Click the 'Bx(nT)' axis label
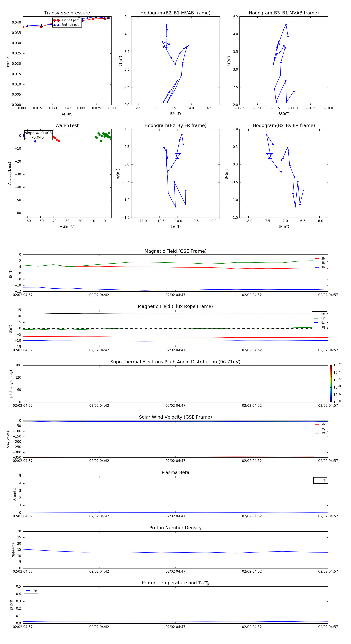The height and width of the screenshot is (644, 351). (284, 227)
